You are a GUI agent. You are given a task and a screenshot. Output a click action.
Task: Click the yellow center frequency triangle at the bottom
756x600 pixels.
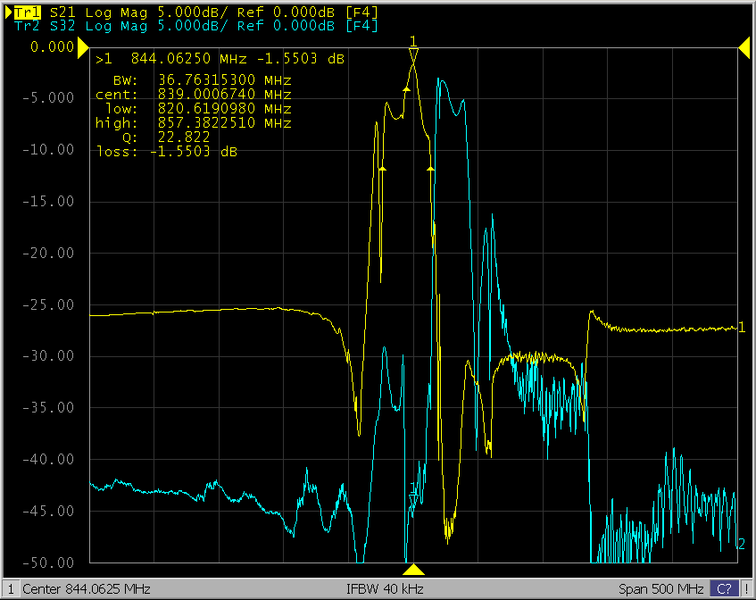tap(414, 568)
